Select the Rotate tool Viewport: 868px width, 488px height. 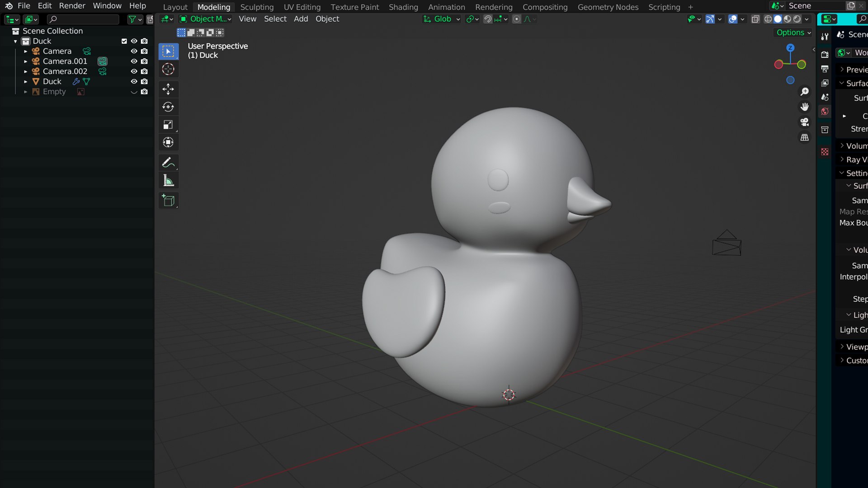pyautogui.click(x=168, y=107)
